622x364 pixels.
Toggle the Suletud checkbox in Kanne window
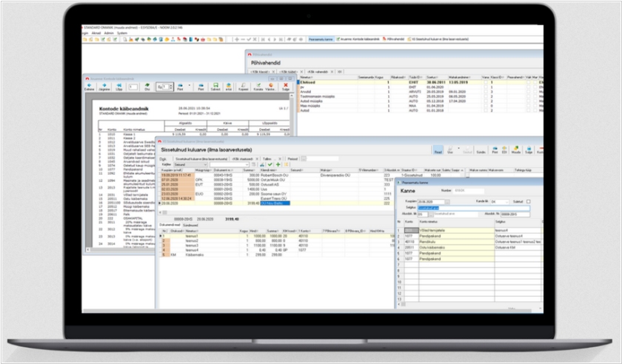(x=528, y=201)
